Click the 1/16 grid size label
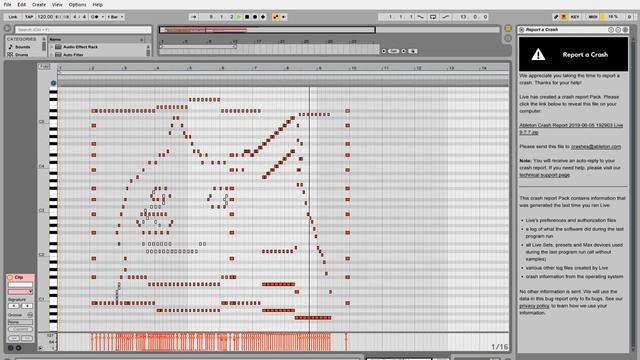The width and height of the screenshot is (640, 360). (x=500, y=347)
